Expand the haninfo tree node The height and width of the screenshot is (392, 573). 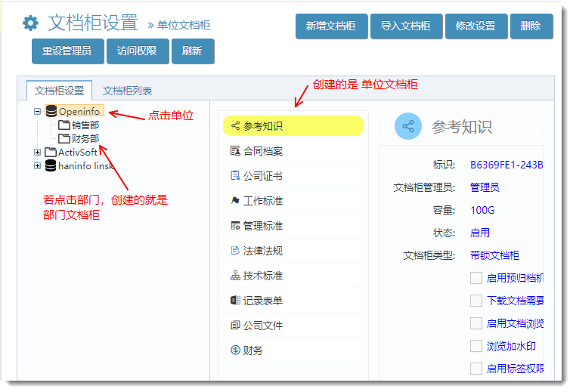[38, 165]
